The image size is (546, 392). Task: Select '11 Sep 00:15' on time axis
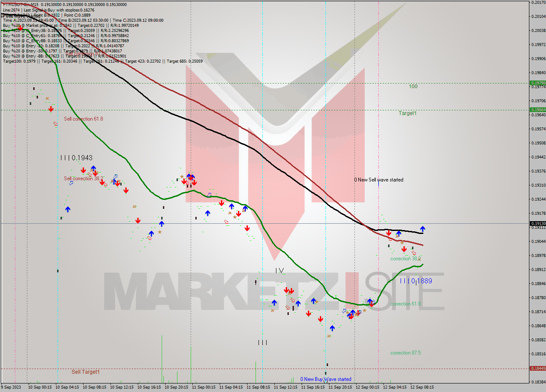[203, 387]
